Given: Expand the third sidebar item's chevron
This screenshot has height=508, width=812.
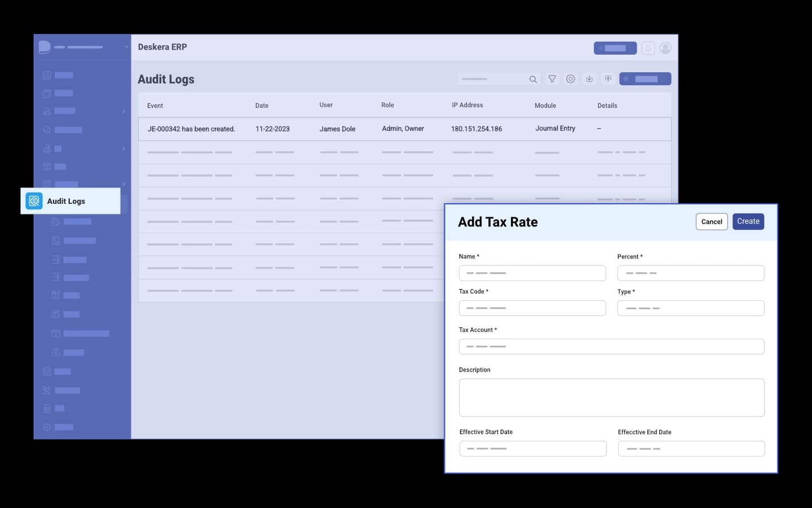Looking at the screenshot, I should (x=123, y=112).
